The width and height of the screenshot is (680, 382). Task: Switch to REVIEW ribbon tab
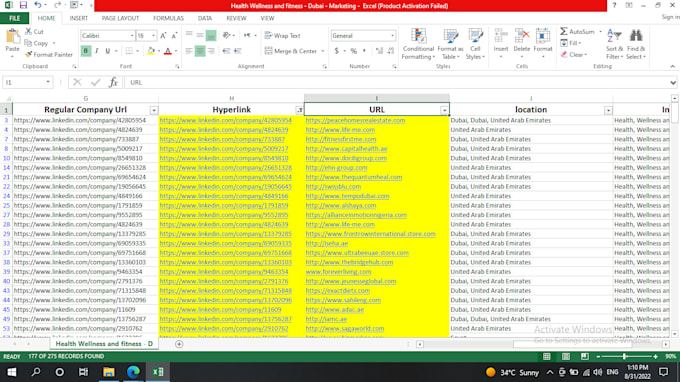[236, 18]
